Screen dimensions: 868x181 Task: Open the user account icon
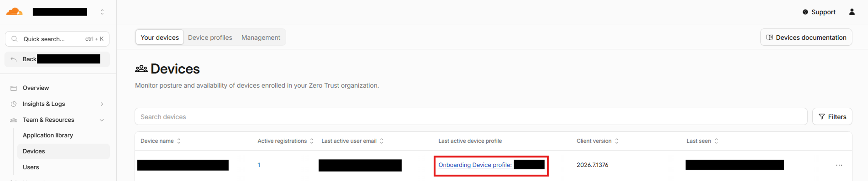point(851,12)
